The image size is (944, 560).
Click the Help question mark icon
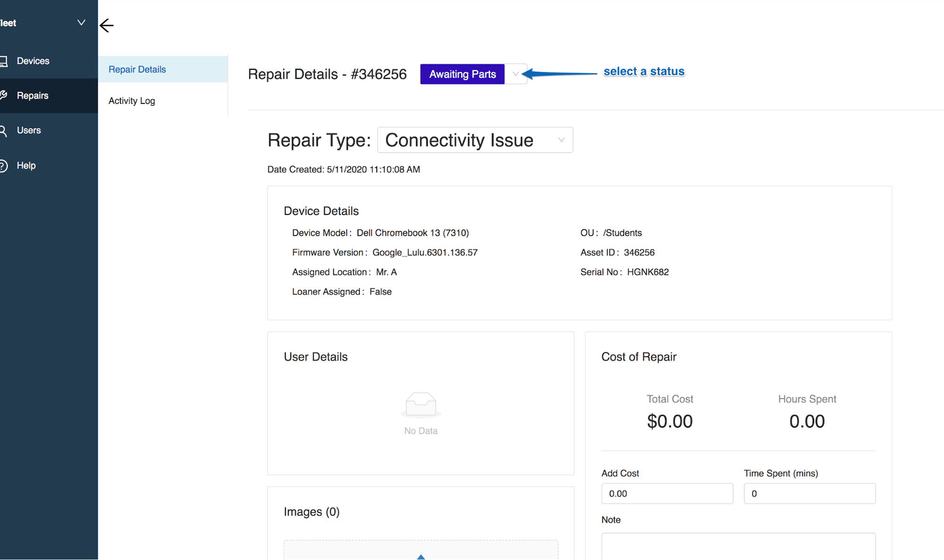3,166
